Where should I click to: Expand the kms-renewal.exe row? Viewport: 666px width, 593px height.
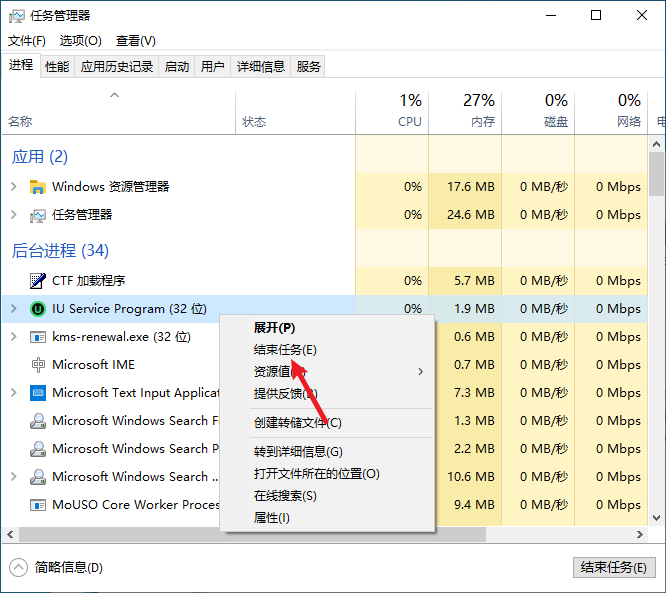coord(14,336)
